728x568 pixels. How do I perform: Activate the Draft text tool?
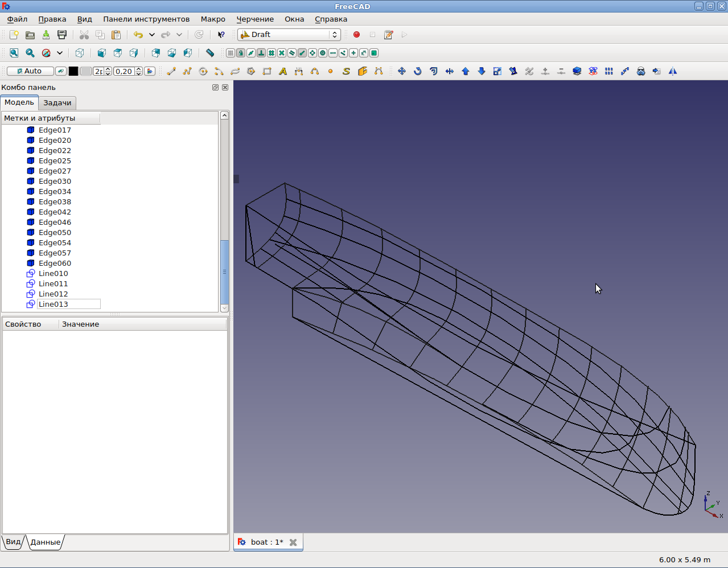pos(283,71)
